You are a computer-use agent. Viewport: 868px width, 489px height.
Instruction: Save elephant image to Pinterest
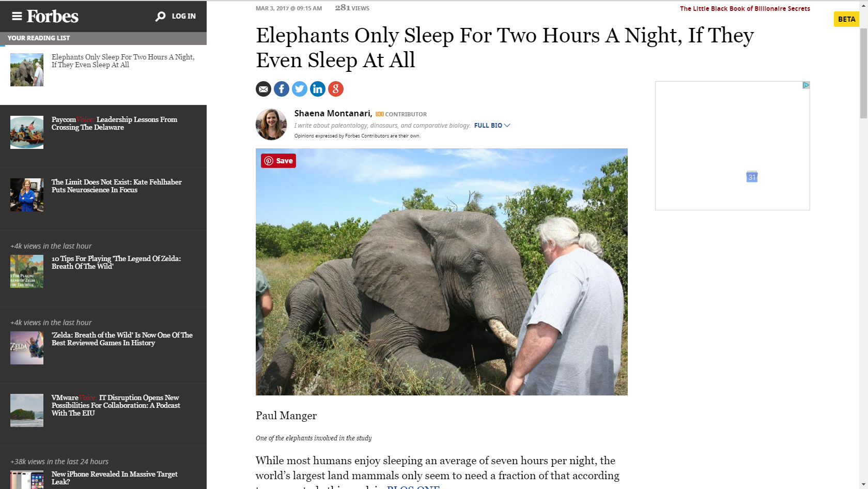point(278,161)
